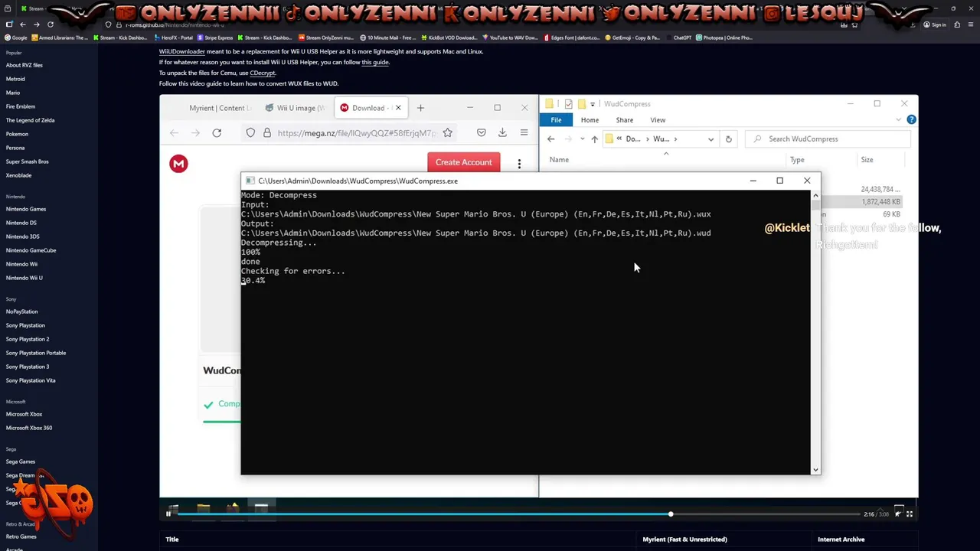Pause the video with the pause button

[x=168, y=514]
